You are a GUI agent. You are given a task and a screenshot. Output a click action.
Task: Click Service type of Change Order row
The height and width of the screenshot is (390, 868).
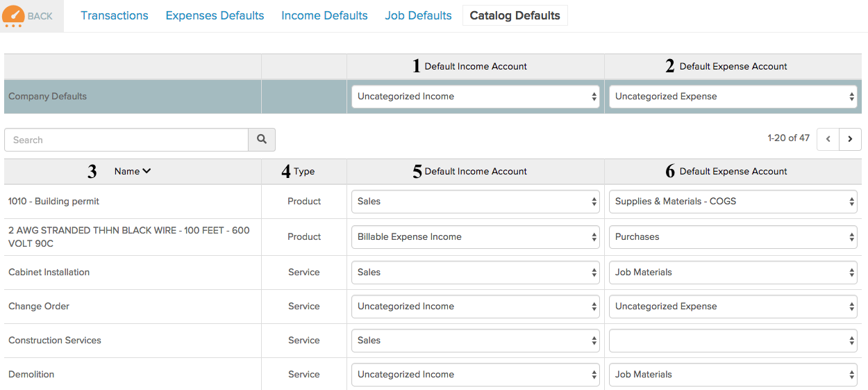pyautogui.click(x=304, y=307)
